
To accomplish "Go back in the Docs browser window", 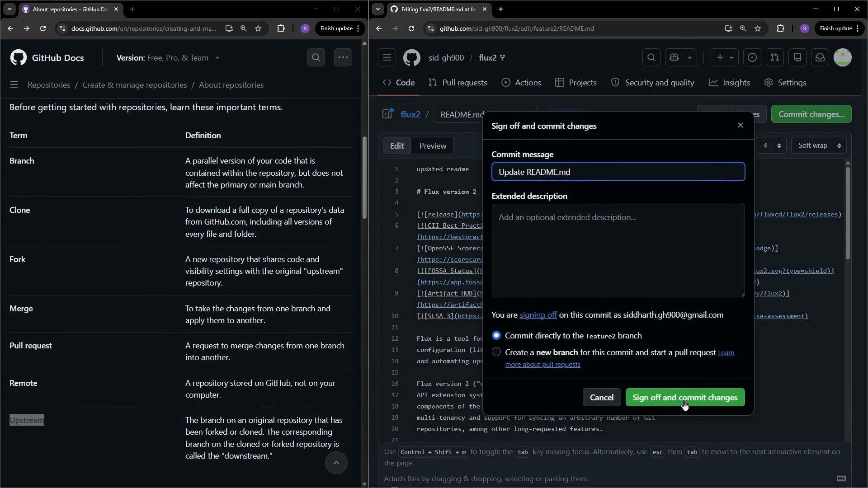I will [x=10, y=28].
